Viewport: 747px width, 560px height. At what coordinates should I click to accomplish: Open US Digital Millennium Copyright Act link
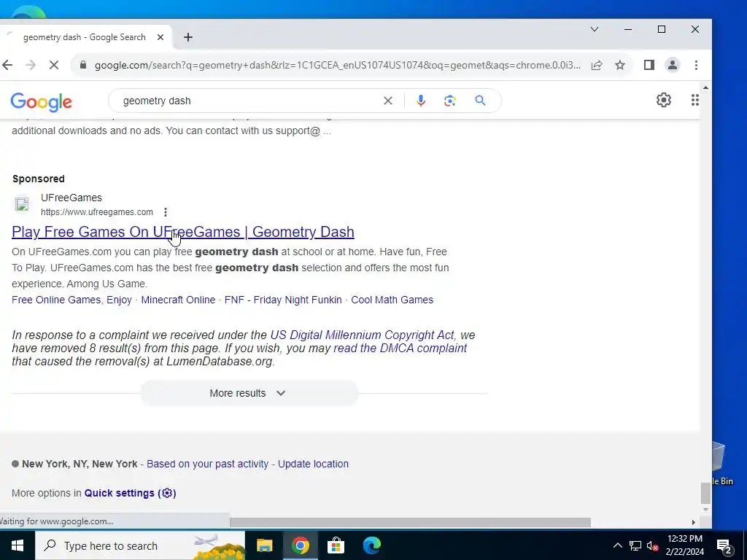(x=363, y=335)
